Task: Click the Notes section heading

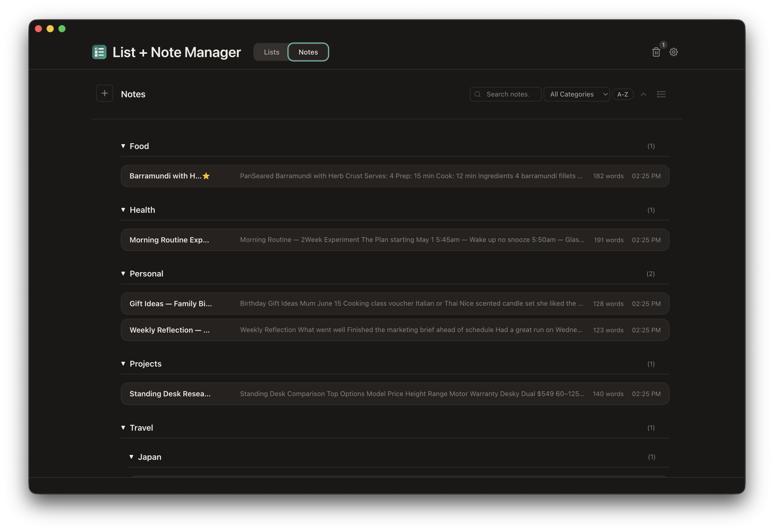Action: pos(133,94)
